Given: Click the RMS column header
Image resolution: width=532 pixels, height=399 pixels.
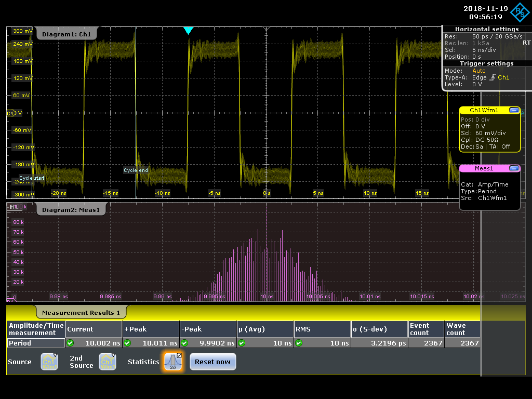Looking at the screenshot, I should pos(322,329).
